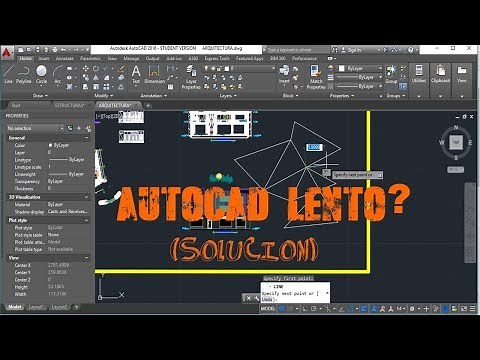Viewport: 480px width, 360px height.
Task: Close the command line window
Action: [249, 298]
